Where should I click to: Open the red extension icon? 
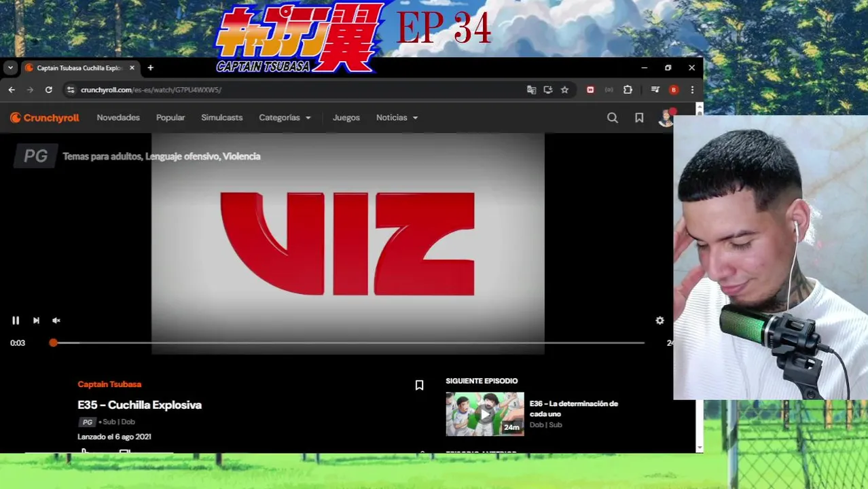pyautogui.click(x=590, y=90)
